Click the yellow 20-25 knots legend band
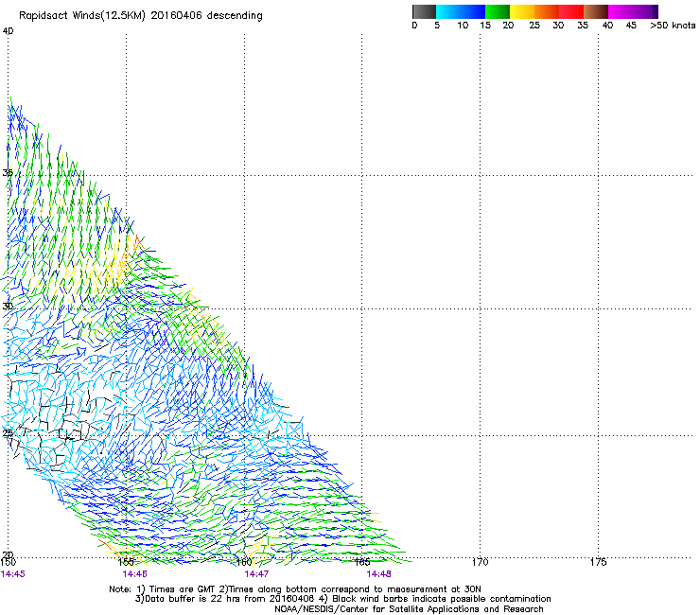The height and width of the screenshot is (615, 700). pos(522,11)
